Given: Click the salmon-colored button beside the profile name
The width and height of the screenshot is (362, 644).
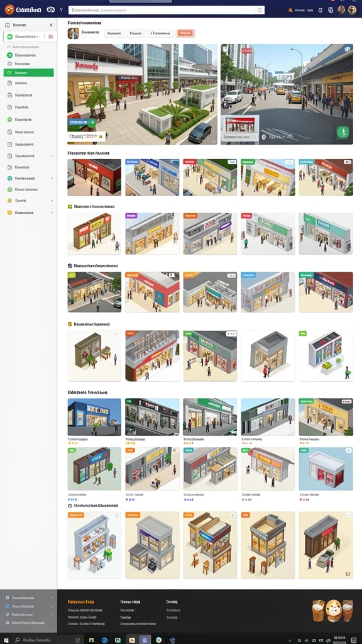Looking at the screenshot, I should point(185,33).
